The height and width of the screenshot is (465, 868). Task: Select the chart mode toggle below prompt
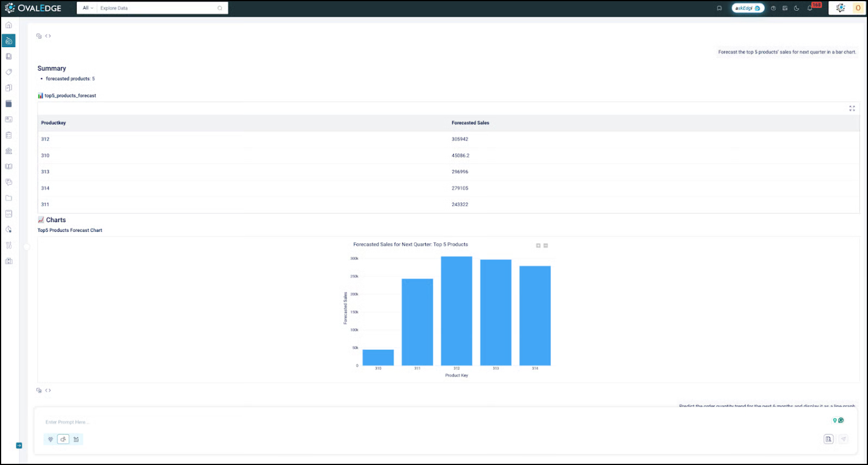pyautogui.click(x=76, y=439)
